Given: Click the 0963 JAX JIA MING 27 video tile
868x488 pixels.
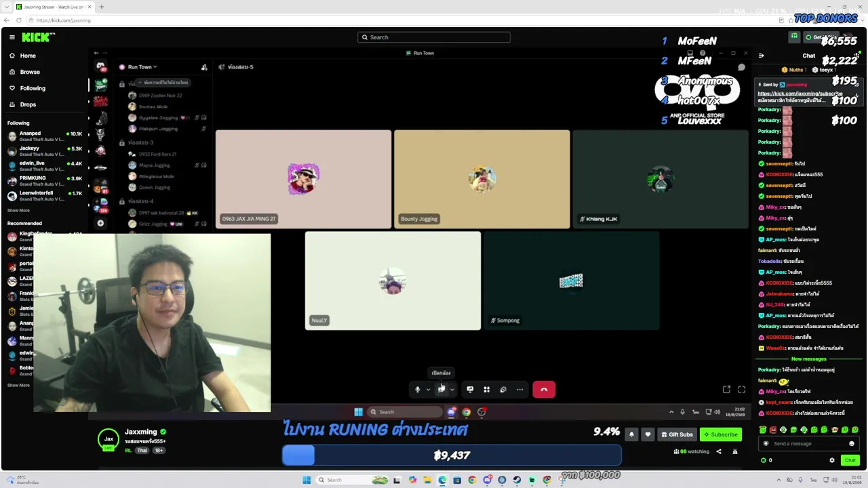Looking at the screenshot, I should tap(303, 179).
